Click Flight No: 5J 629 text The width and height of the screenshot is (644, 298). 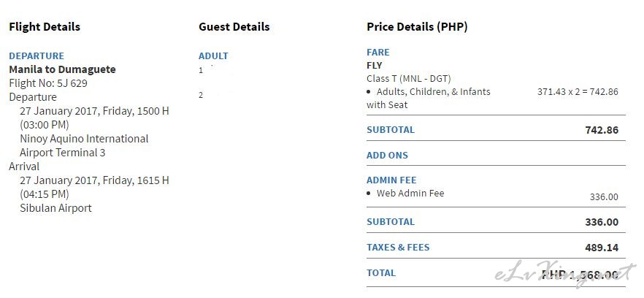(48, 83)
